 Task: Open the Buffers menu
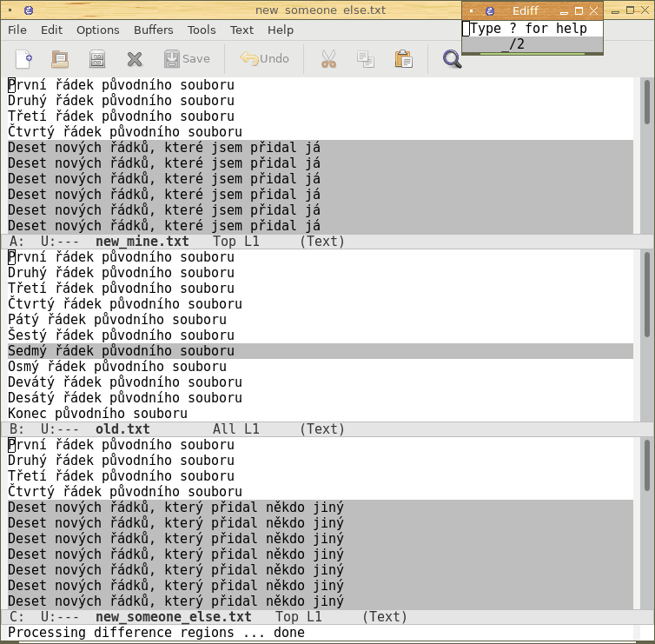(x=153, y=30)
